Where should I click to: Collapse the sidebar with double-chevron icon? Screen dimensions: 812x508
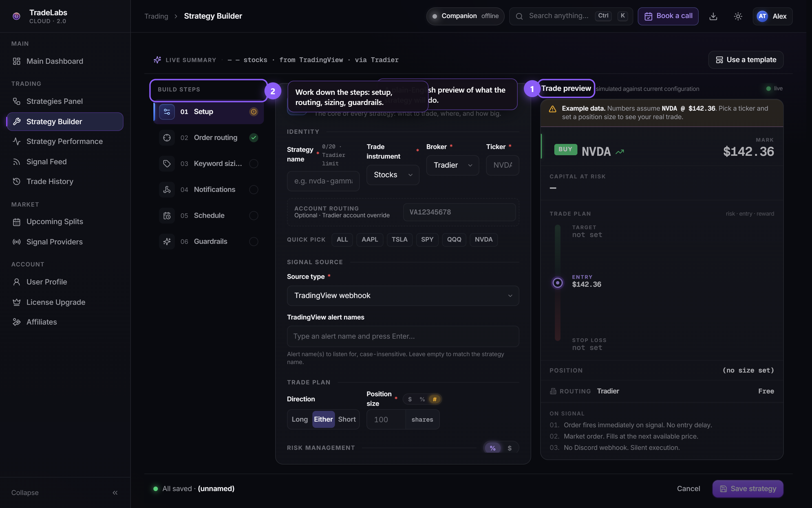pos(115,492)
